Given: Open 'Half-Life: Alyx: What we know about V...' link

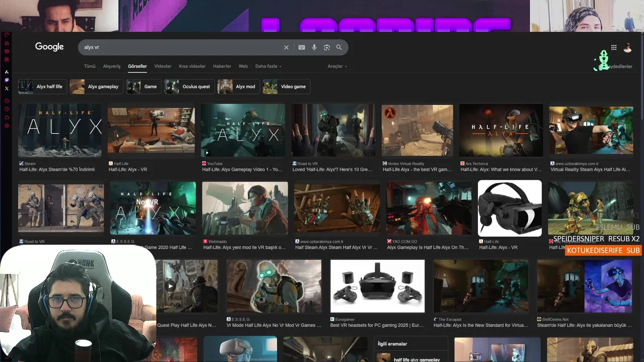Looking at the screenshot, I should pos(501,169).
